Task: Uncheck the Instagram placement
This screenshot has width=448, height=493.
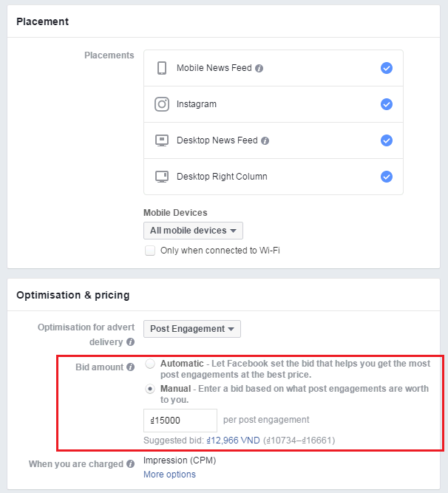Action: click(386, 104)
